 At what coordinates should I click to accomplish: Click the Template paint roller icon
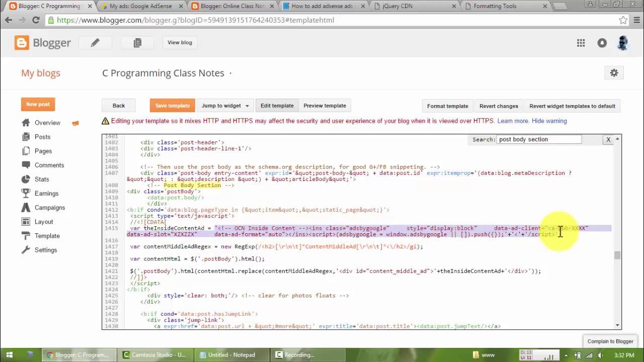point(26,235)
